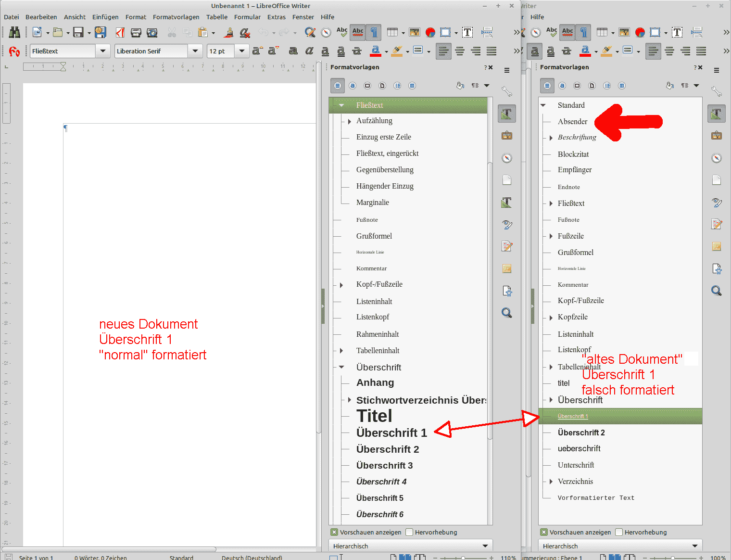
Task: Open Find & Replace binoculars icon
Action: pos(14,32)
